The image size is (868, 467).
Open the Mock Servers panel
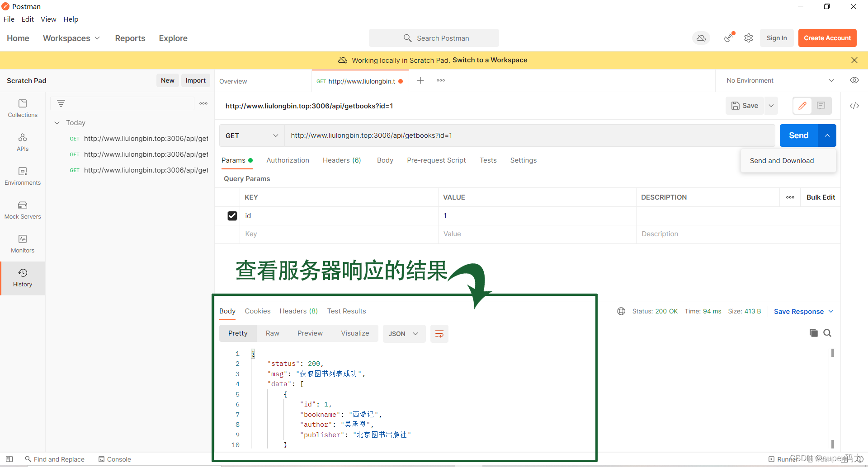(x=23, y=210)
